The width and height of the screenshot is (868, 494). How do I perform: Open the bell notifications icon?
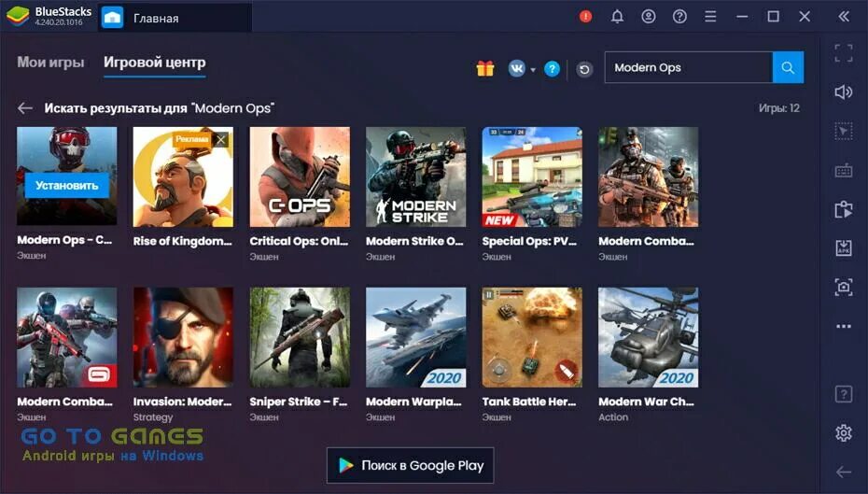[617, 17]
